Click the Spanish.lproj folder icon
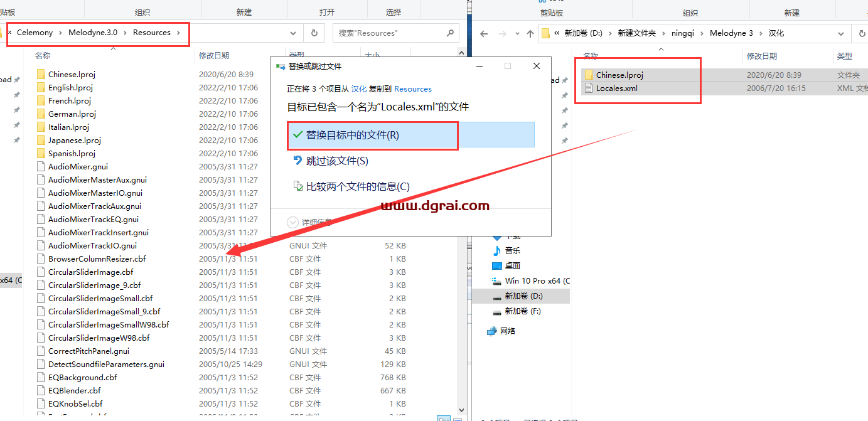Image resolution: width=868 pixels, height=421 pixels. pos(41,153)
